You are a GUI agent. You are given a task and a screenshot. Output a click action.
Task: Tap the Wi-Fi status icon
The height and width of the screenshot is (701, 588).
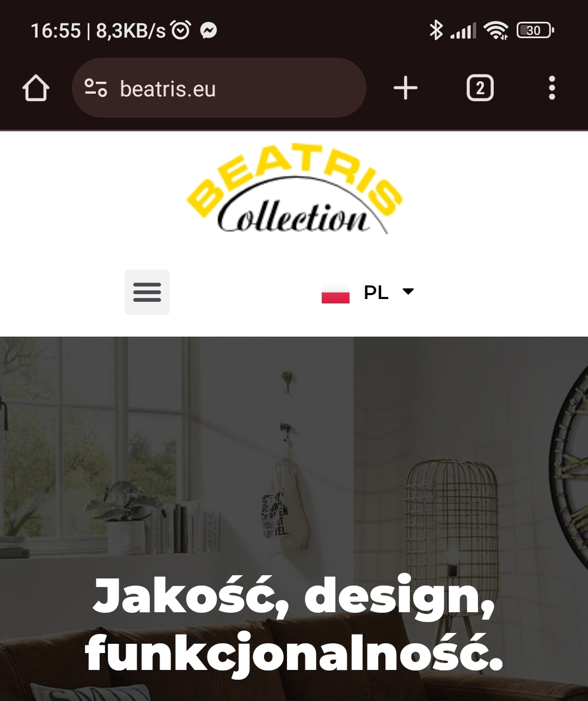496,31
